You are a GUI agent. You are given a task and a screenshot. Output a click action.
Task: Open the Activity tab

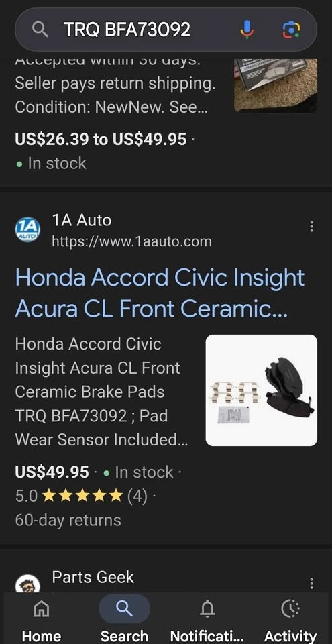click(290, 619)
